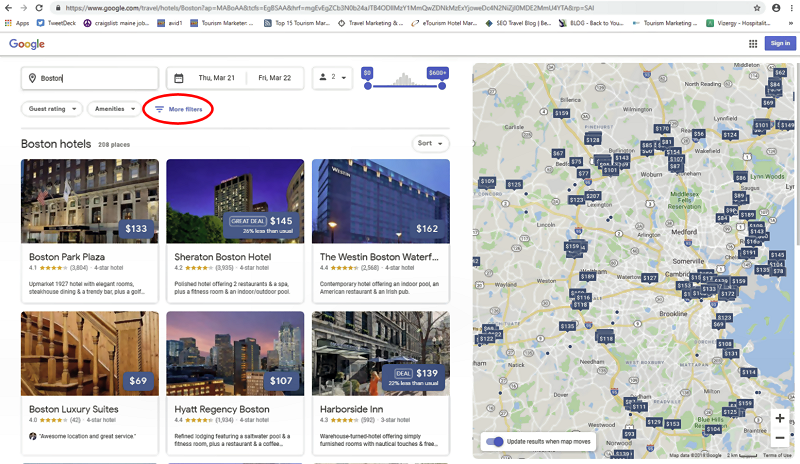Click the GREAT DEAL $145 badge
The height and width of the screenshot is (464, 800).
tap(261, 225)
